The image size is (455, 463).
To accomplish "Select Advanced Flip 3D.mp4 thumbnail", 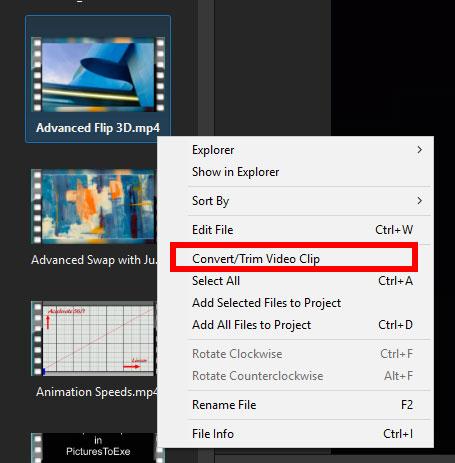I will click(x=98, y=74).
